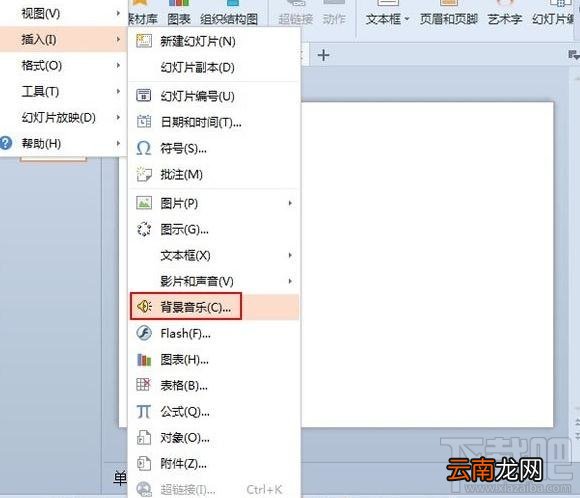Select 图示(G)... menu entry
This screenshot has height=498, width=580.
point(214,229)
